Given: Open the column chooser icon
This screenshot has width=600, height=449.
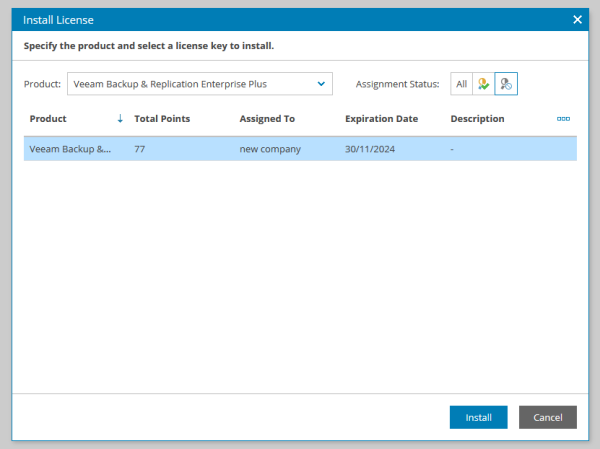Looking at the screenshot, I should tap(563, 119).
